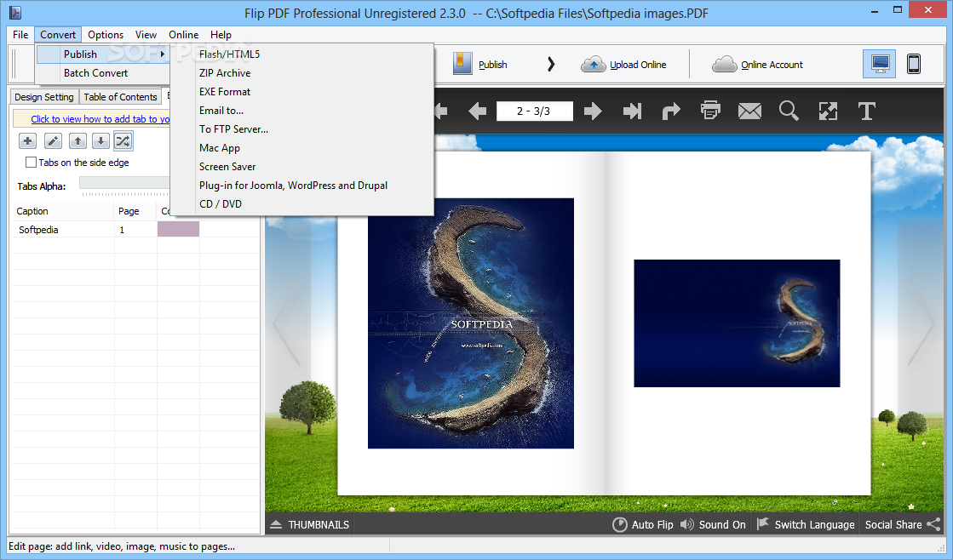Click the Switch Language flag icon
953x560 pixels.
(x=763, y=524)
